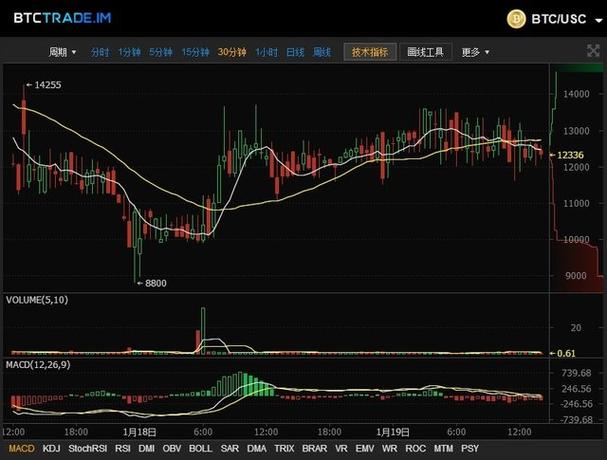Click the 1月19日 date marker
Screen dimensions: 607x460
point(393,432)
